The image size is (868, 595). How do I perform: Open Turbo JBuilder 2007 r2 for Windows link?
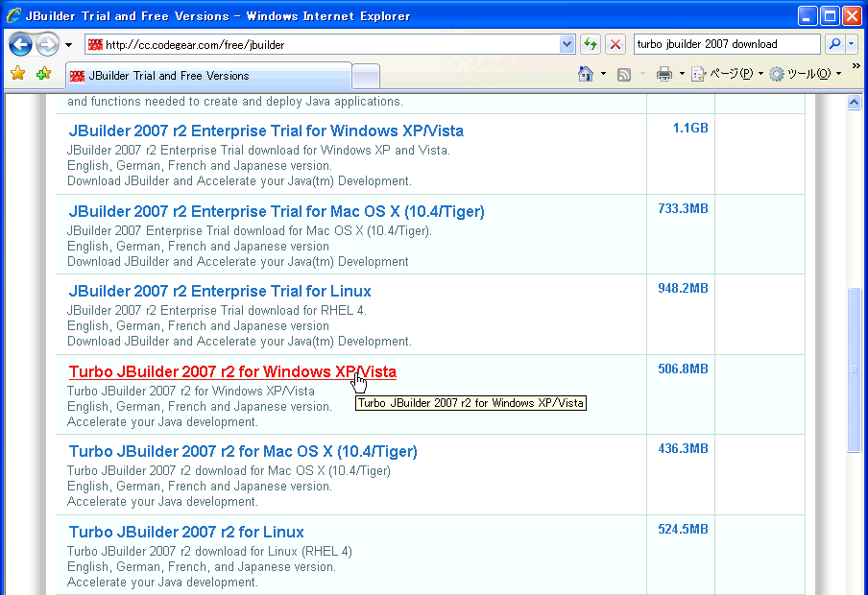pos(232,371)
